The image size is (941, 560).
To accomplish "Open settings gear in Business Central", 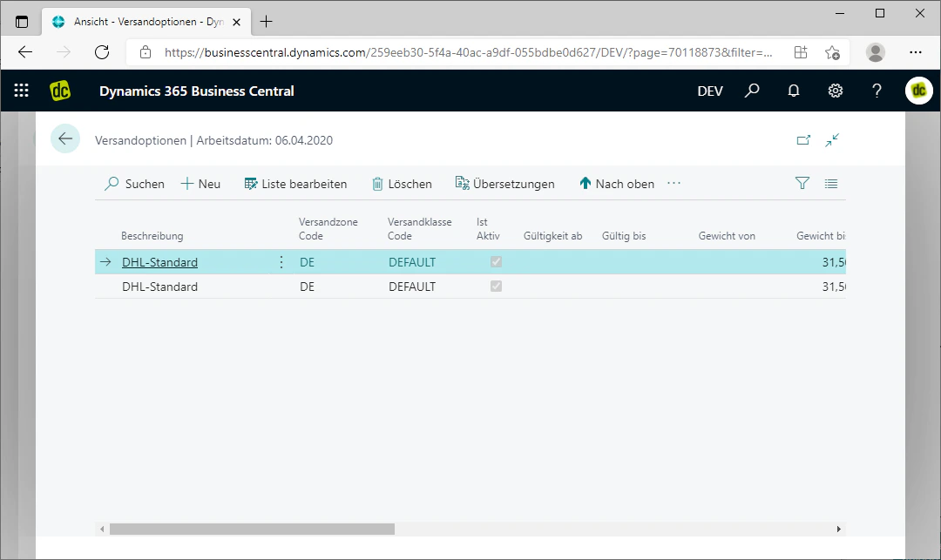I will pos(836,91).
